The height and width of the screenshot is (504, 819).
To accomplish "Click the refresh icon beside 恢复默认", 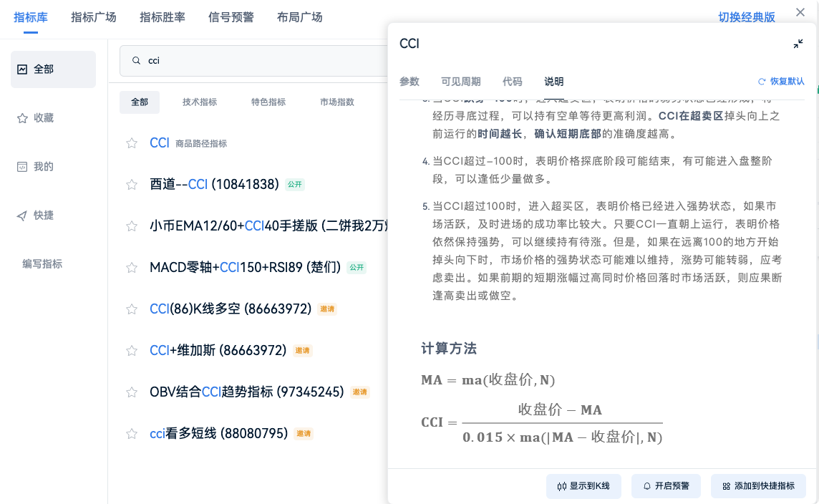I will [761, 82].
